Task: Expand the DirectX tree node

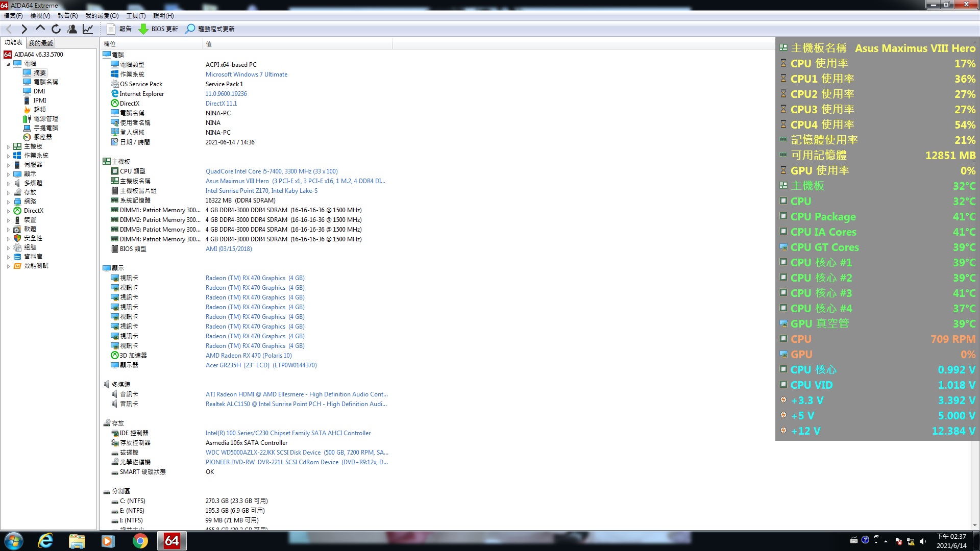Action: coord(8,211)
